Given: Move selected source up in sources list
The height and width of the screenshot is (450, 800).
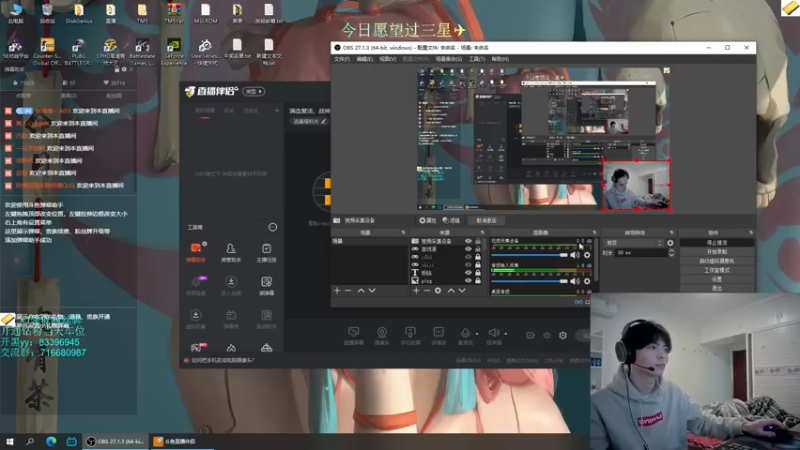Looking at the screenshot, I should (451, 290).
